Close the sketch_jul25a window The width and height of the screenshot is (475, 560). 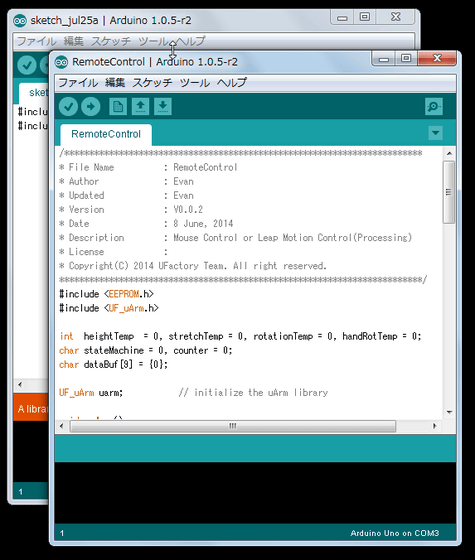[x=395, y=17]
